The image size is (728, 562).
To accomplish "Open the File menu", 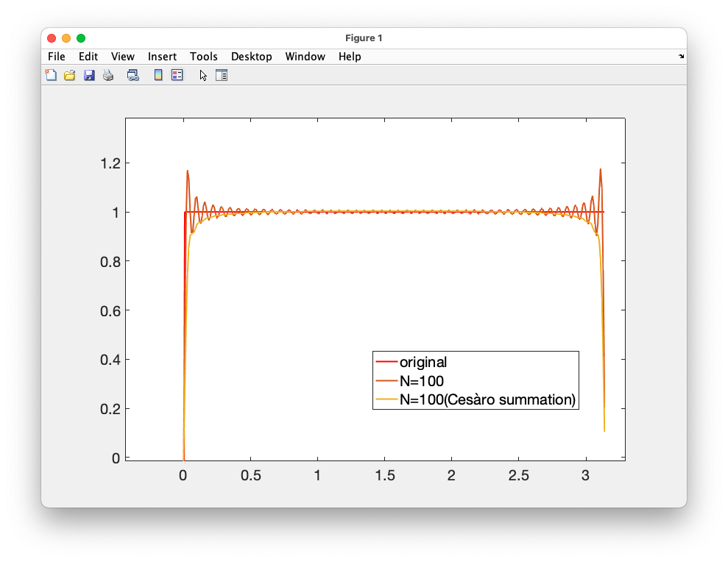I will (57, 57).
